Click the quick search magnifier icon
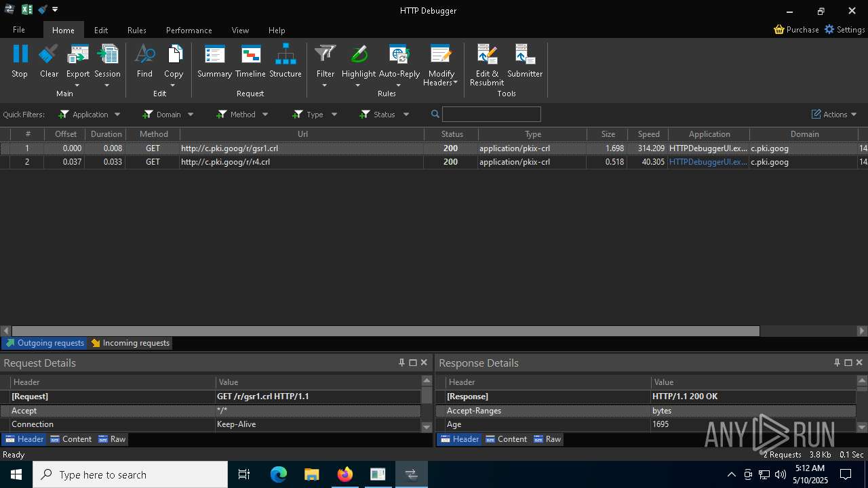 [435, 114]
